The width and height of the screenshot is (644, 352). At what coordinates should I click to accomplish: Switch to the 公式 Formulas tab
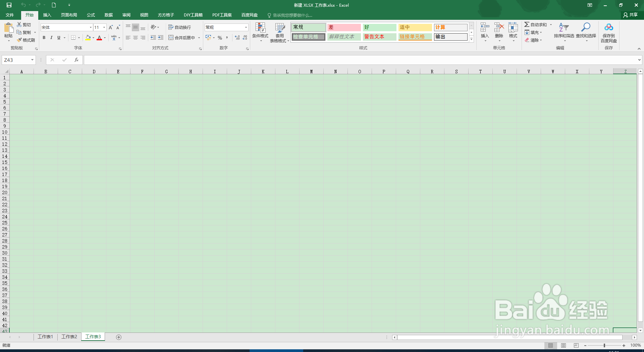pyautogui.click(x=91, y=15)
